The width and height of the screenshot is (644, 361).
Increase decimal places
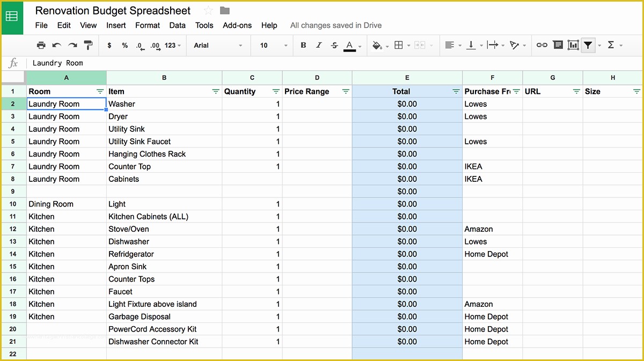coord(156,46)
